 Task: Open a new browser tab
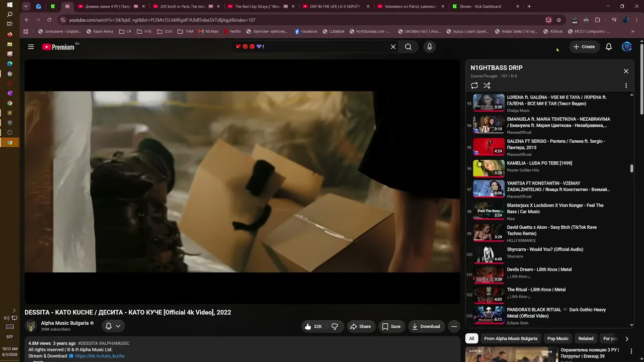529,7
